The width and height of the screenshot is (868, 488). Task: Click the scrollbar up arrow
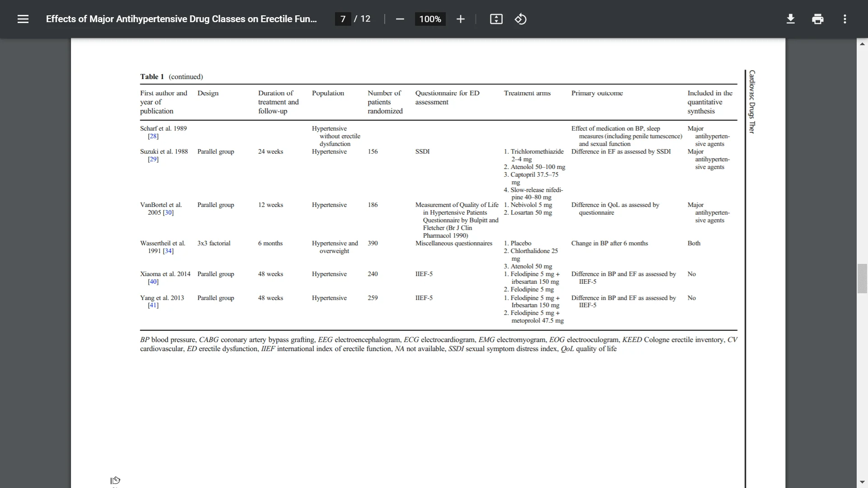[862, 44]
